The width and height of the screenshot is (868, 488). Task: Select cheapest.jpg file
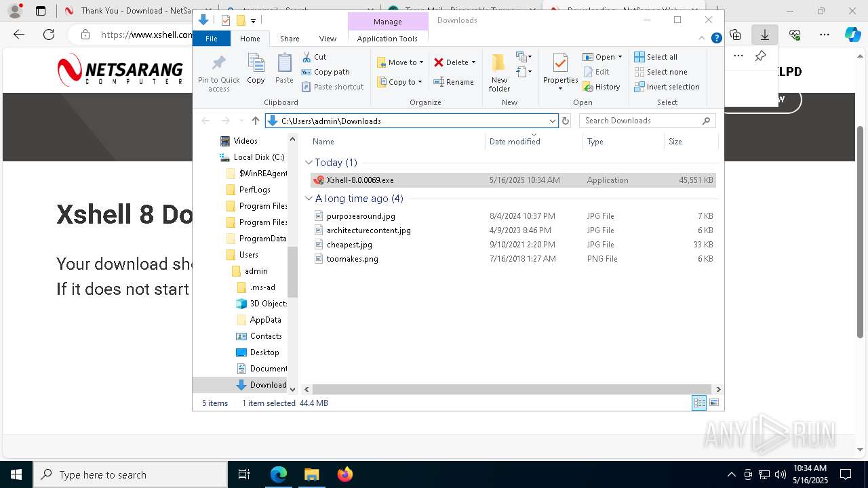(x=513, y=245)
